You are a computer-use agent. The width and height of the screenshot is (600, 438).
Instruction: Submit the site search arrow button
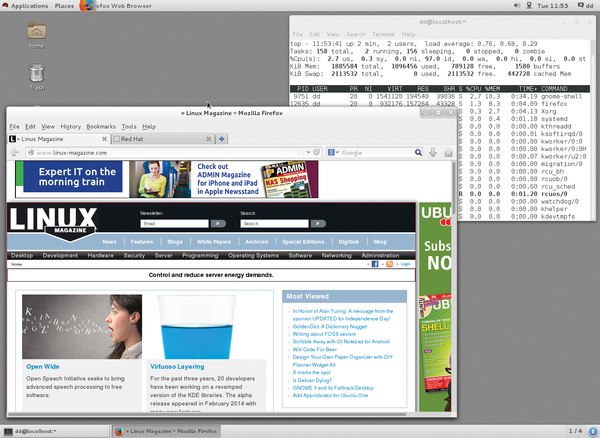(x=318, y=223)
